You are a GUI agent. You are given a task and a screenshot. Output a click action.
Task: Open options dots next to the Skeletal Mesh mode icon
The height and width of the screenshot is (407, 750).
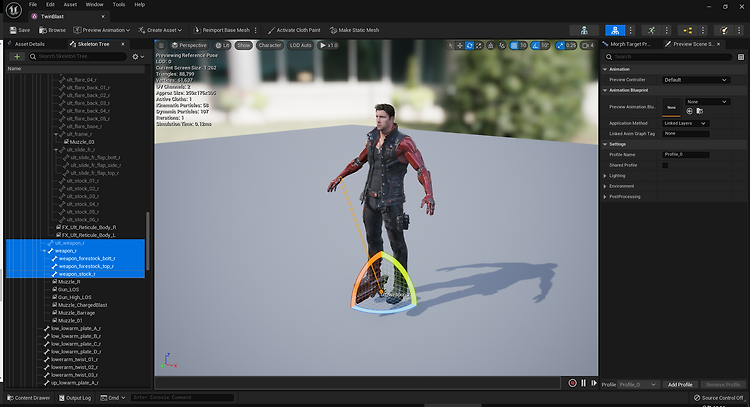click(x=630, y=31)
